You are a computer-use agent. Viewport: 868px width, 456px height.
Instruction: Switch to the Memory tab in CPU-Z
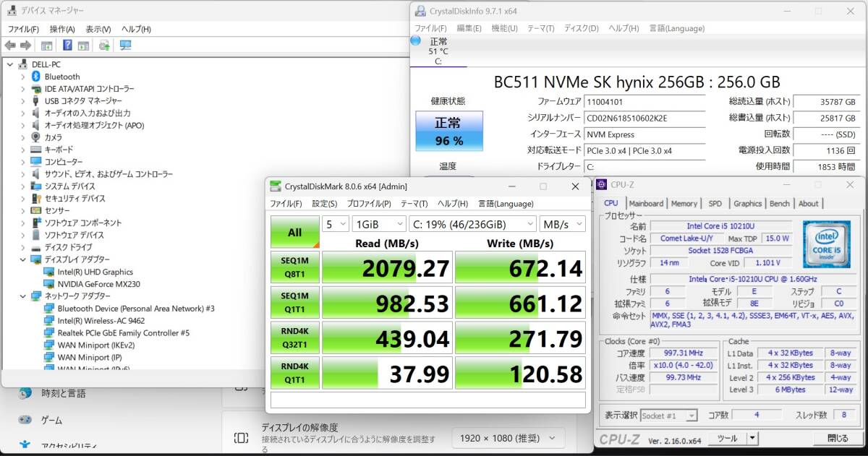683,203
